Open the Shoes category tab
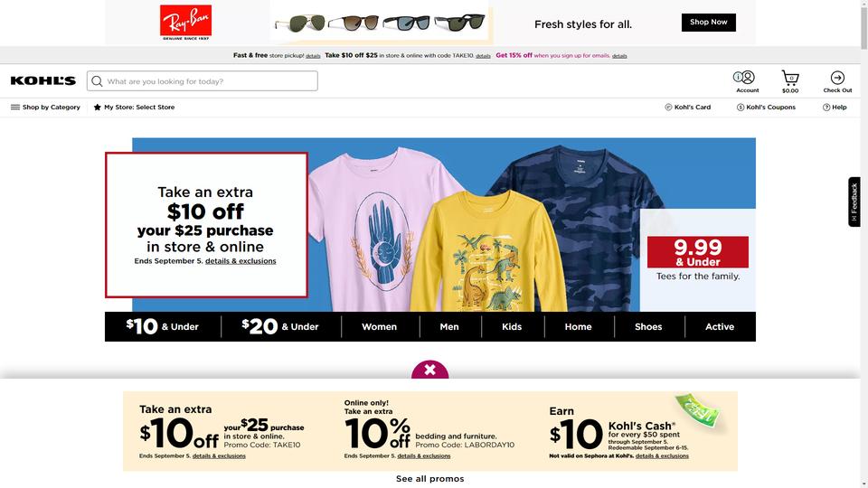 tap(648, 326)
